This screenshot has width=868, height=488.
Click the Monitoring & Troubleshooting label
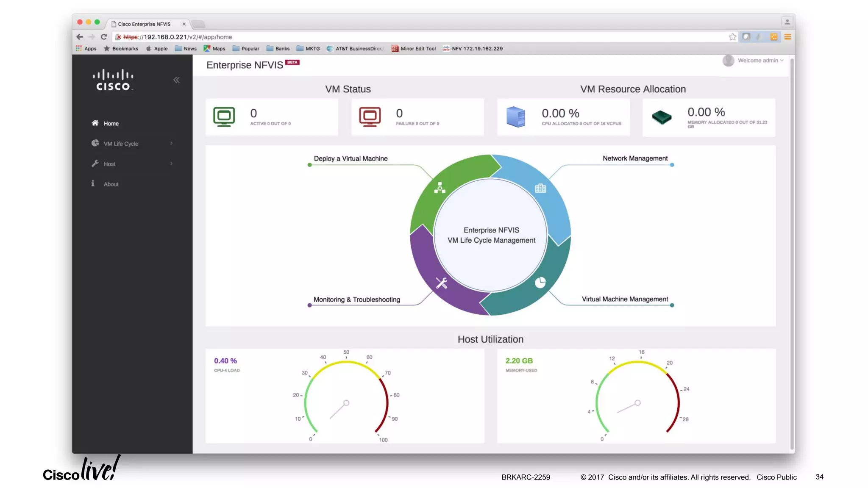[356, 299]
